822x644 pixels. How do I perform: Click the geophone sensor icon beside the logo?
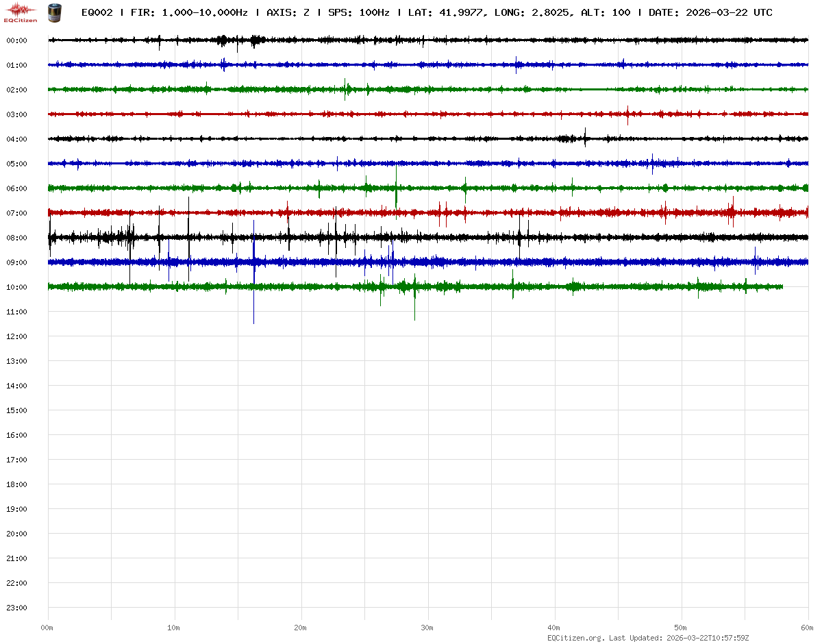pyautogui.click(x=53, y=12)
